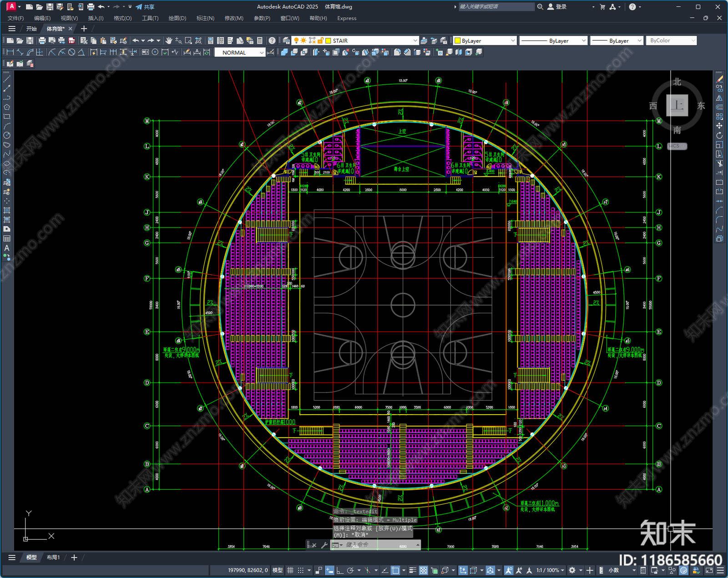
Task: Select the Move tool in right toolbar
Action: [719, 126]
